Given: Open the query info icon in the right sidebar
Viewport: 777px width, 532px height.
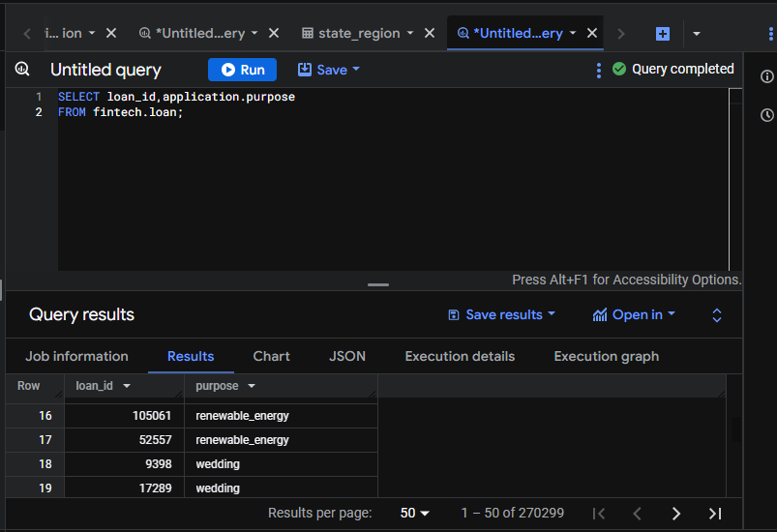Looking at the screenshot, I should (x=767, y=76).
